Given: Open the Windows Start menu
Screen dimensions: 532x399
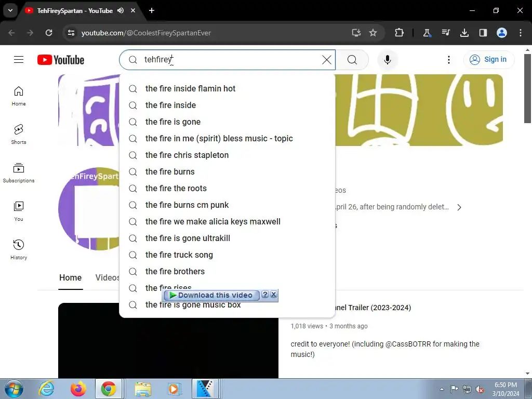Looking at the screenshot, I should click(x=14, y=389).
